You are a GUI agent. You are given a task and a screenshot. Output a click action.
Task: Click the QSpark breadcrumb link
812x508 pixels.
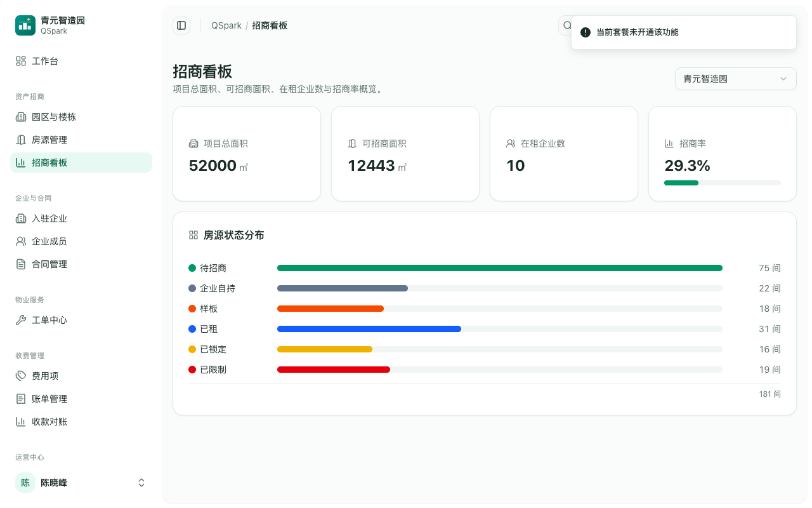click(x=226, y=25)
